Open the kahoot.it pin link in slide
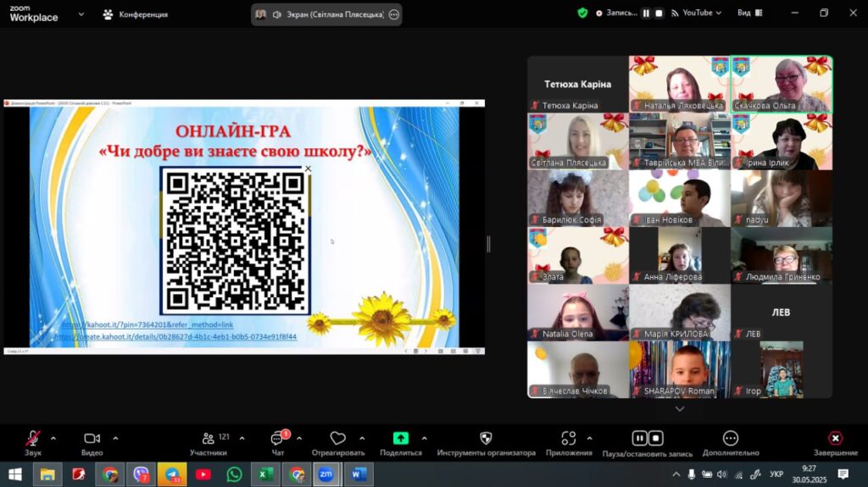 click(147, 325)
